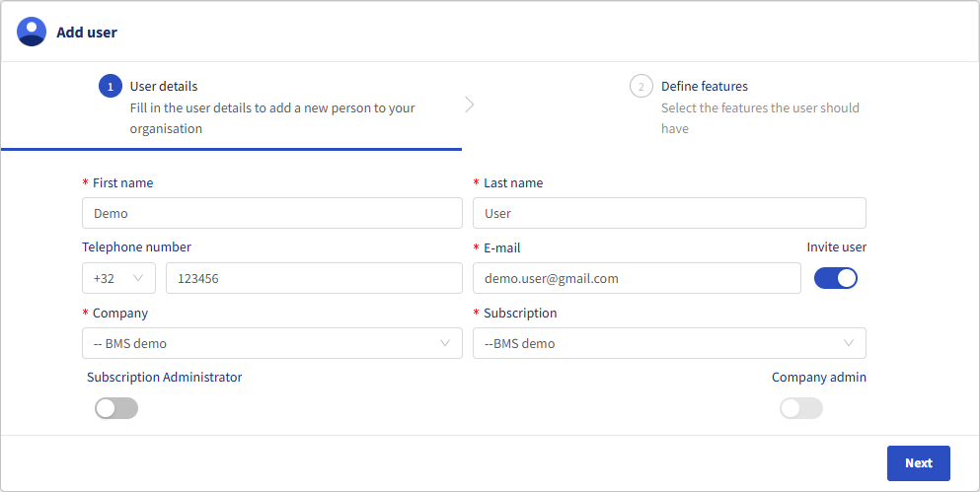980x492 pixels.
Task: Click the step 1 circle icon
Action: 110,87
